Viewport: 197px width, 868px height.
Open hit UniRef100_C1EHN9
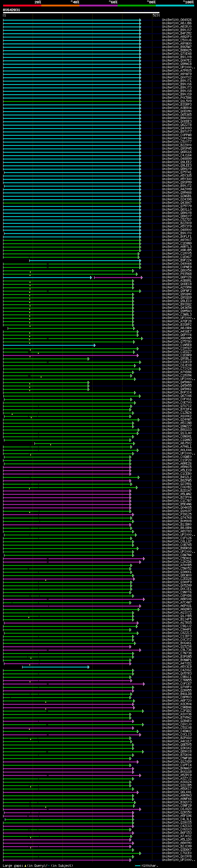click(177, 243)
